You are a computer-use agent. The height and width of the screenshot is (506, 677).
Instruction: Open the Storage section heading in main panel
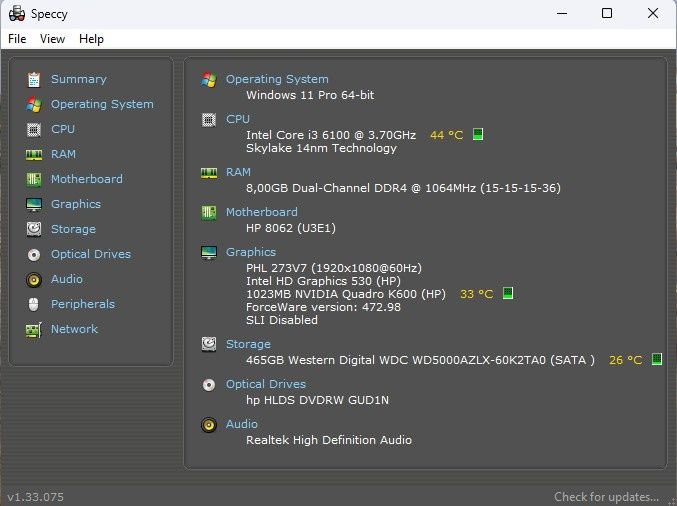coord(248,344)
